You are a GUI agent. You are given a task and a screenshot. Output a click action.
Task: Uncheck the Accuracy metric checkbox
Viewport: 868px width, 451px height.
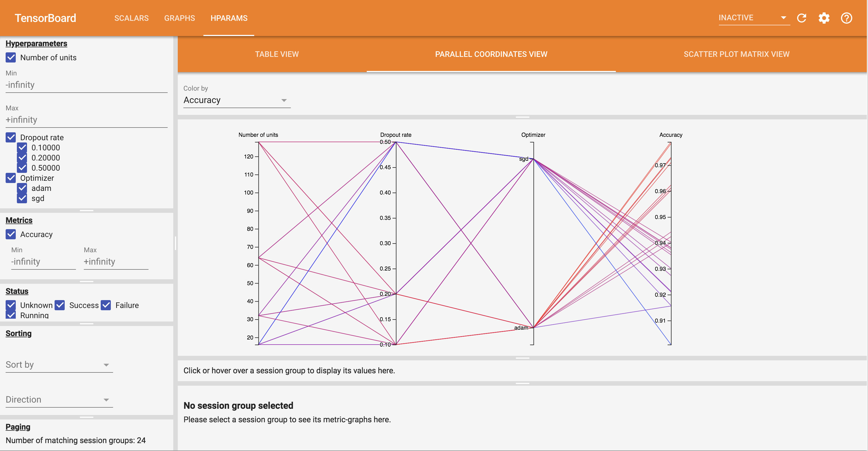(11, 234)
